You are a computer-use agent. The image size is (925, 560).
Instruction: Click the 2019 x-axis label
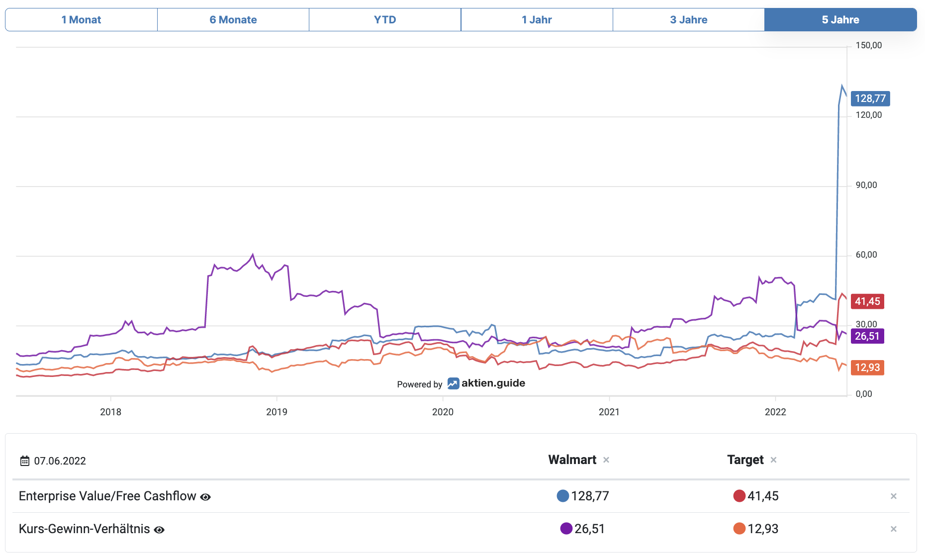click(x=277, y=412)
